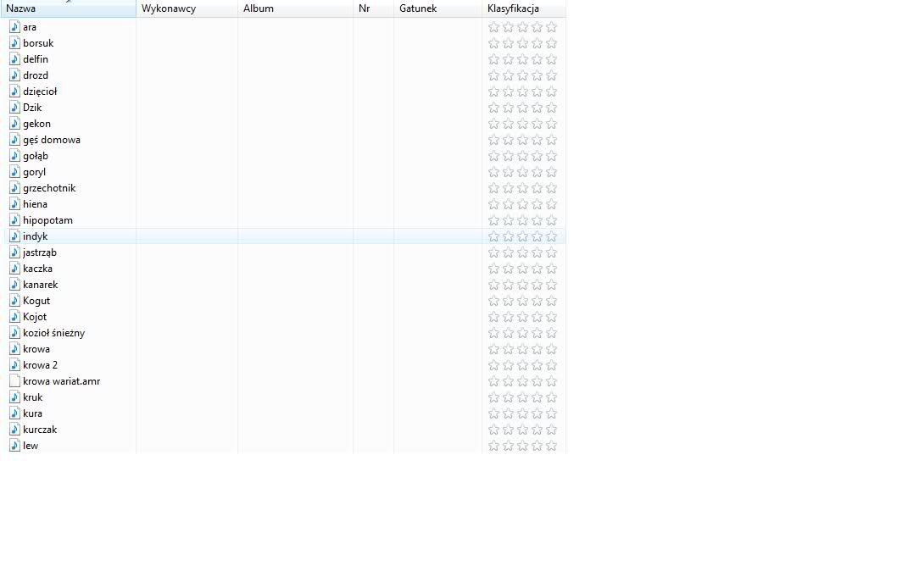This screenshot has width=919, height=588.
Task: Rate borsuk with five stars
Action: pyautogui.click(x=551, y=43)
